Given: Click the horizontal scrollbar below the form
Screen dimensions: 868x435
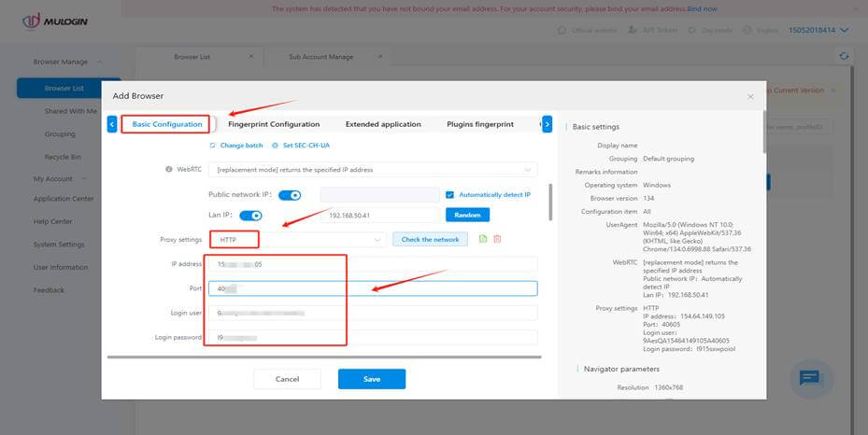Looking at the screenshot, I should 324,358.
